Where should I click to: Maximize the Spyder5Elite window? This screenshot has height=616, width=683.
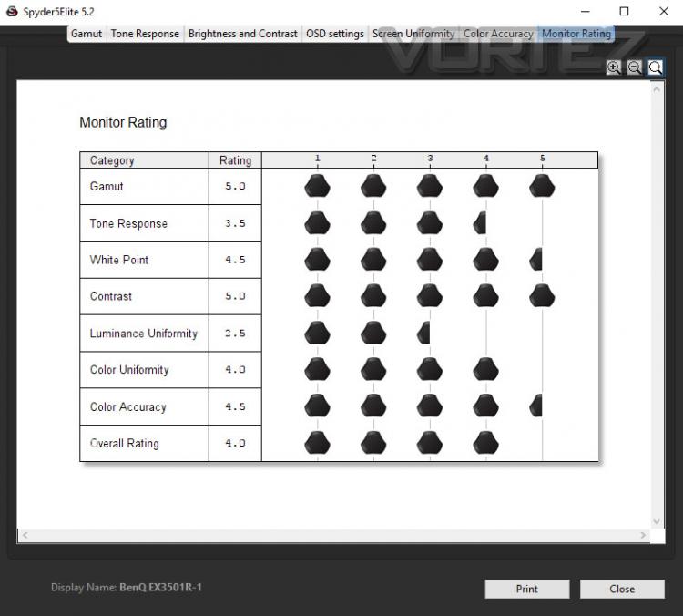point(624,12)
